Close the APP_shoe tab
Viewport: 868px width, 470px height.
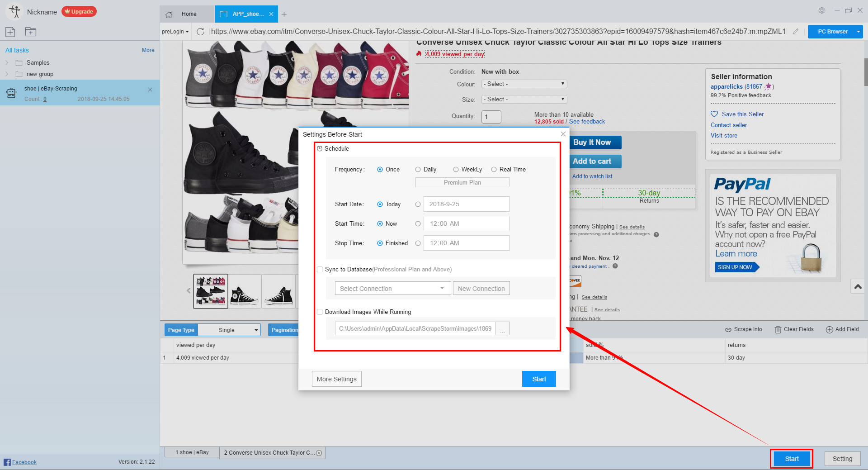[271, 14]
